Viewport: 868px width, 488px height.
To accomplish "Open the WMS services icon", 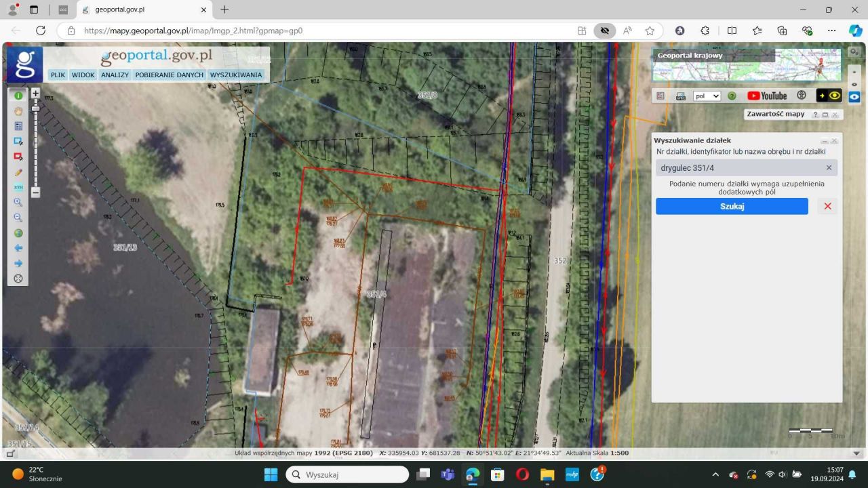I will pyautogui.click(x=680, y=96).
